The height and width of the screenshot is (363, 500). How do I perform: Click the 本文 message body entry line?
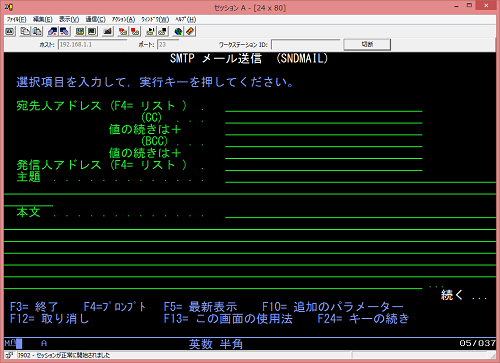click(361, 212)
